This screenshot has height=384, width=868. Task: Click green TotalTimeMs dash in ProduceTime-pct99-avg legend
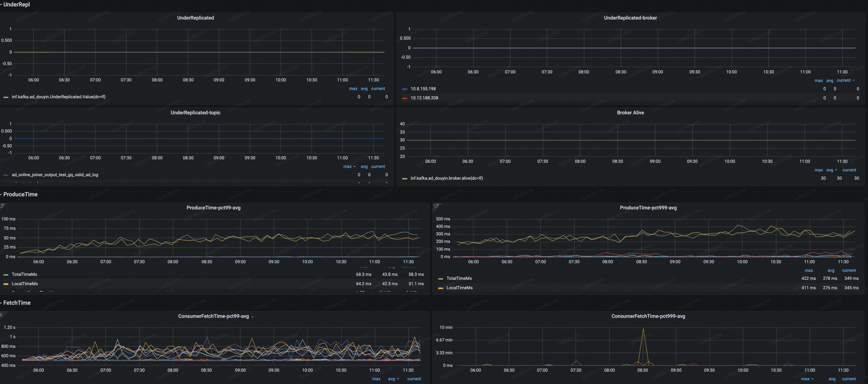pos(6,274)
